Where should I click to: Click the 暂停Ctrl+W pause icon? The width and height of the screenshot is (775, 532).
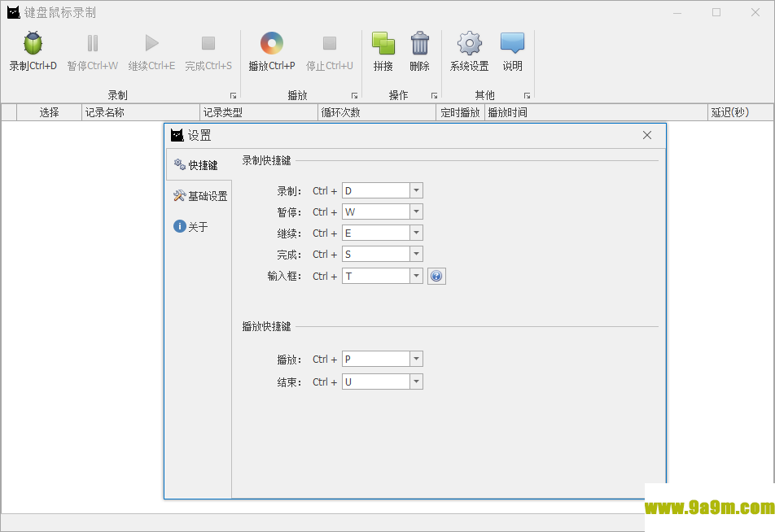[93, 43]
